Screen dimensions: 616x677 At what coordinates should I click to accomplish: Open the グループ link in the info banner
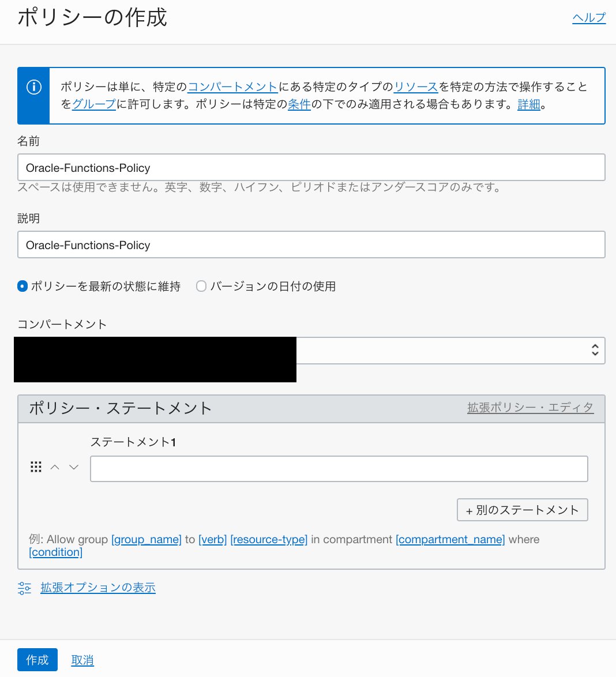tap(94, 104)
